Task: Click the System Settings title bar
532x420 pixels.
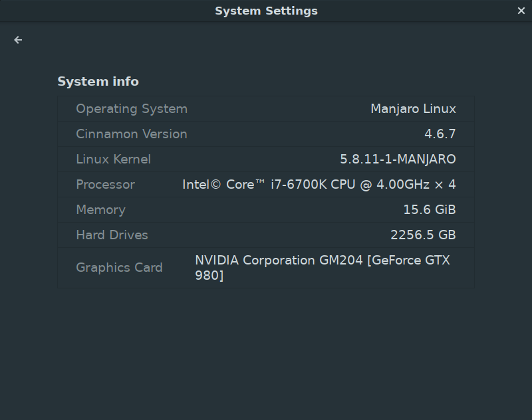Action: (x=266, y=11)
